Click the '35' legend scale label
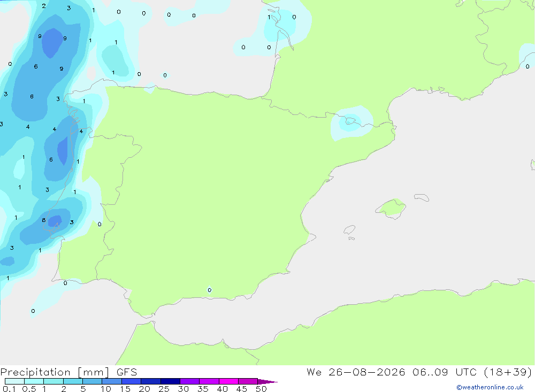535x392 pixels. 203,389
